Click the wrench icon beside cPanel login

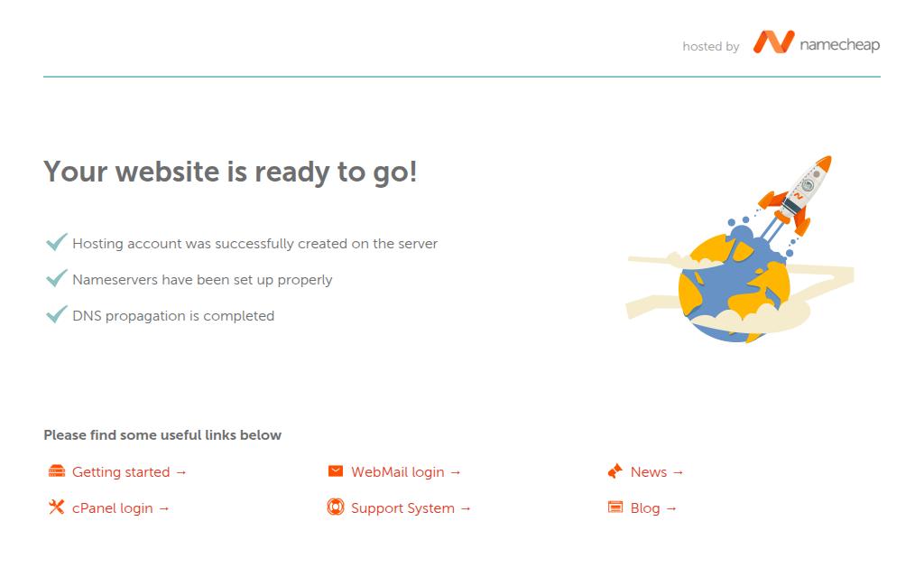[x=57, y=507]
